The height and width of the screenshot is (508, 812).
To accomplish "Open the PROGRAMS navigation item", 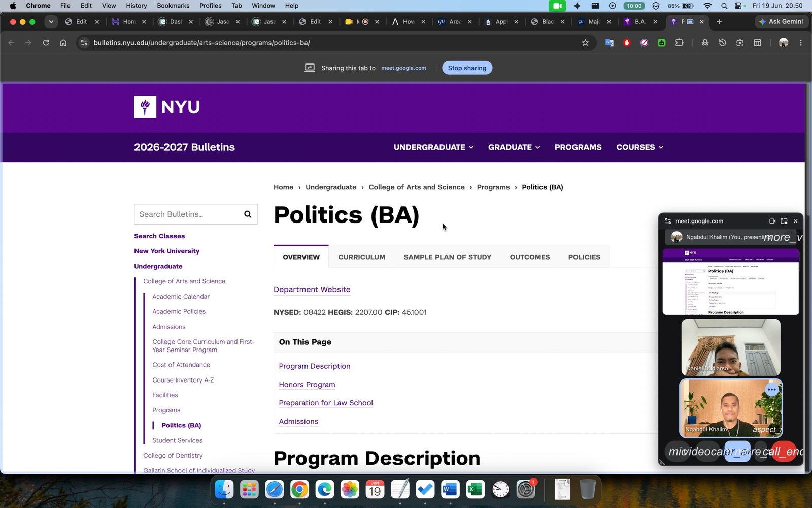I will tap(578, 147).
